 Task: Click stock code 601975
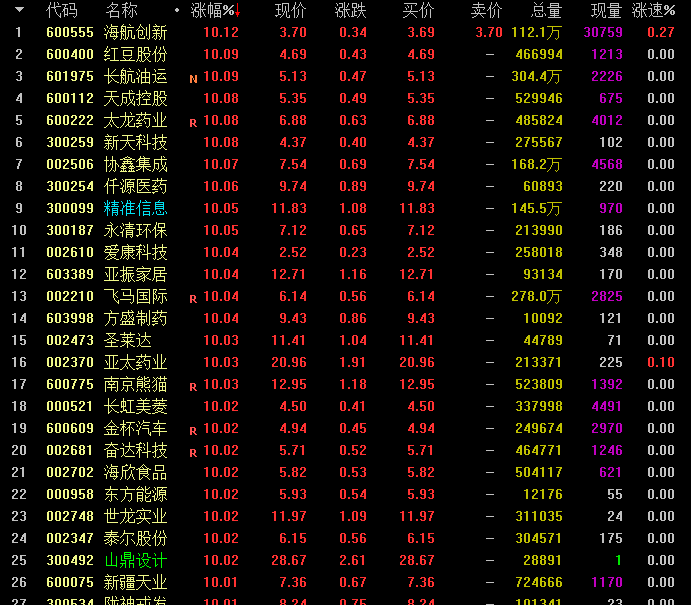pyautogui.click(x=70, y=76)
